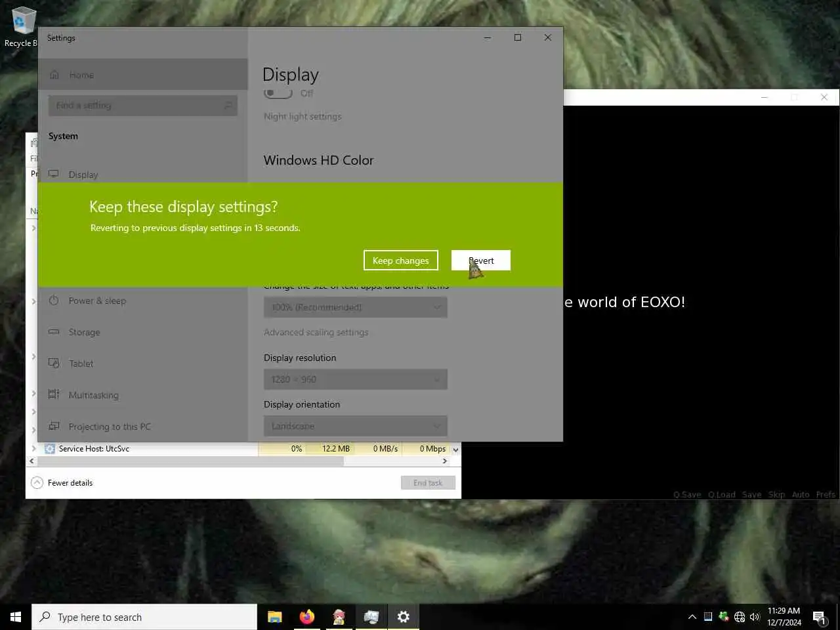
Task: Open the 1280 × 960 resolution dropdown
Action: tap(356, 379)
